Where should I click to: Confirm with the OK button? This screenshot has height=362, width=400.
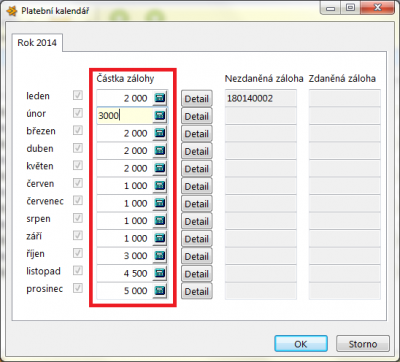[301, 344]
